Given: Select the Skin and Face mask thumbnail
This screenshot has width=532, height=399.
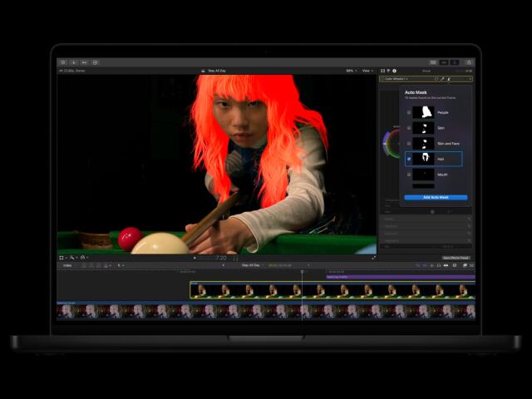Looking at the screenshot, I should click(x=423, y=144).
